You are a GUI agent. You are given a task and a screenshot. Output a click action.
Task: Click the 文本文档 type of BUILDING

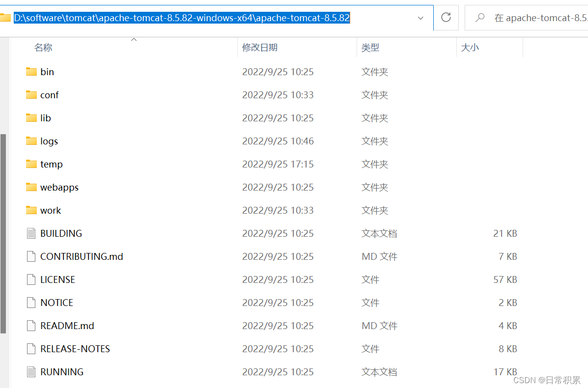[x=379, y=233]
